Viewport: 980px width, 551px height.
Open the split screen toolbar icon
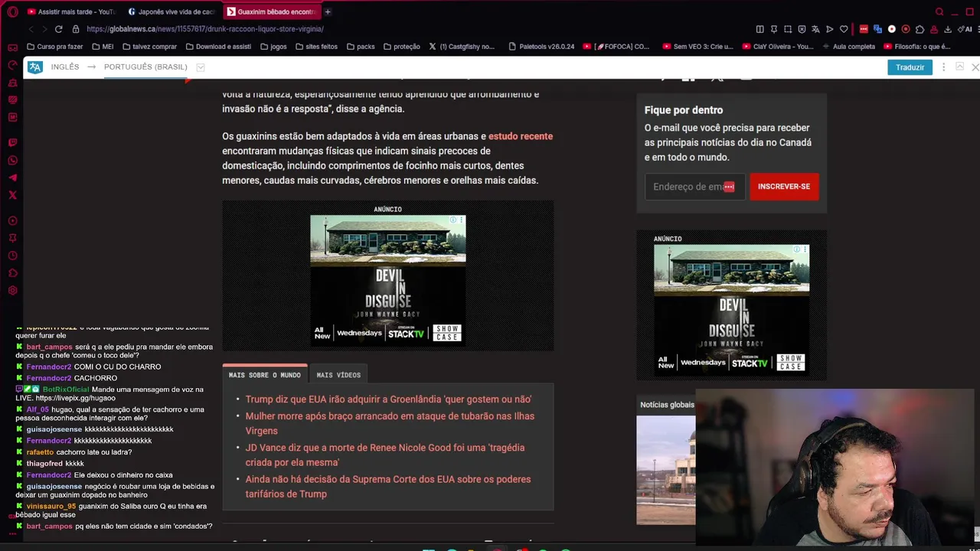click(x=759, y=29)
